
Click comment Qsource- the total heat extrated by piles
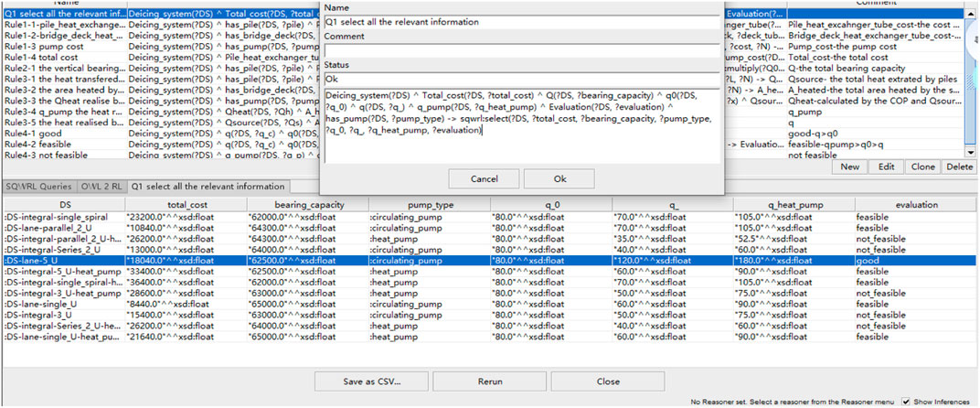(874, 79)
